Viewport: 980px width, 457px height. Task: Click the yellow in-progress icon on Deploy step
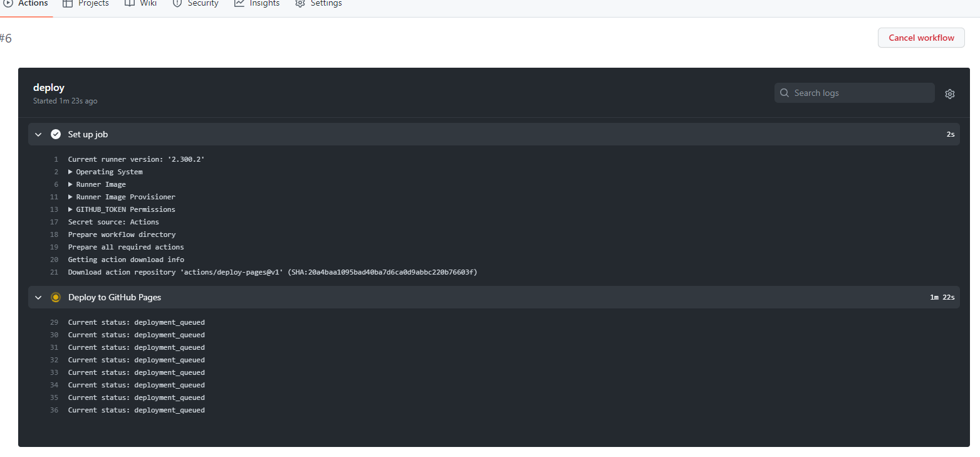[56, 297]
